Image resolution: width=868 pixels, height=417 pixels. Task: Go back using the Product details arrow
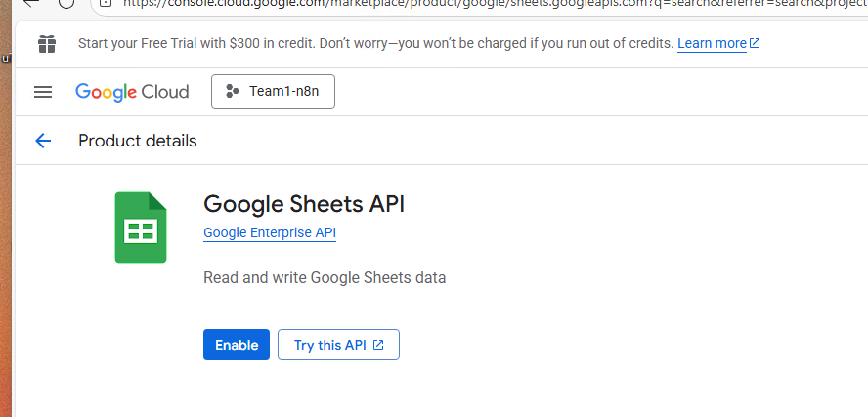point(43,141)
